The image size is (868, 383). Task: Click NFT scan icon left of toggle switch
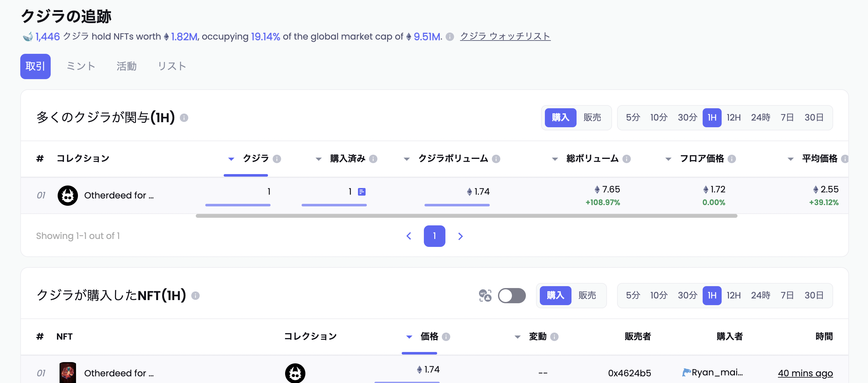485,296
